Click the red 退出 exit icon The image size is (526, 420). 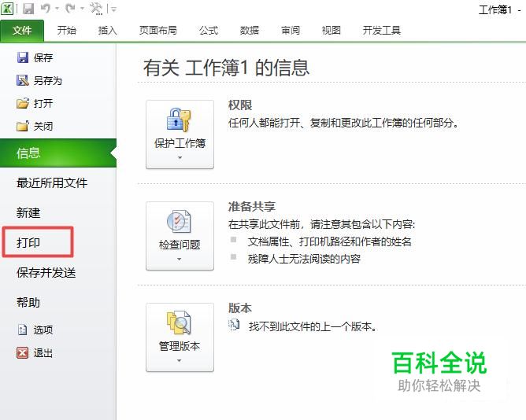23,352
